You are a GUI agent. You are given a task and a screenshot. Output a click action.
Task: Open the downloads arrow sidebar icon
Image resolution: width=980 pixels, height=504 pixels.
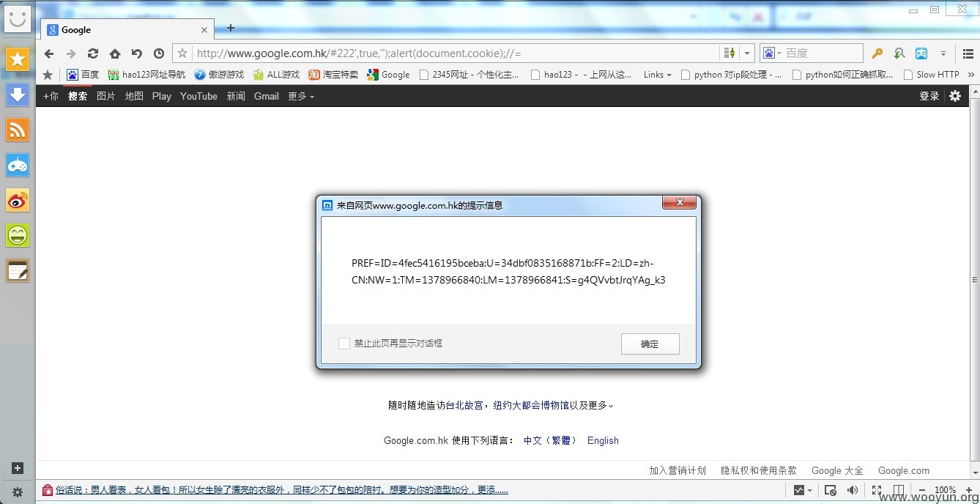(x=18, y=94)
